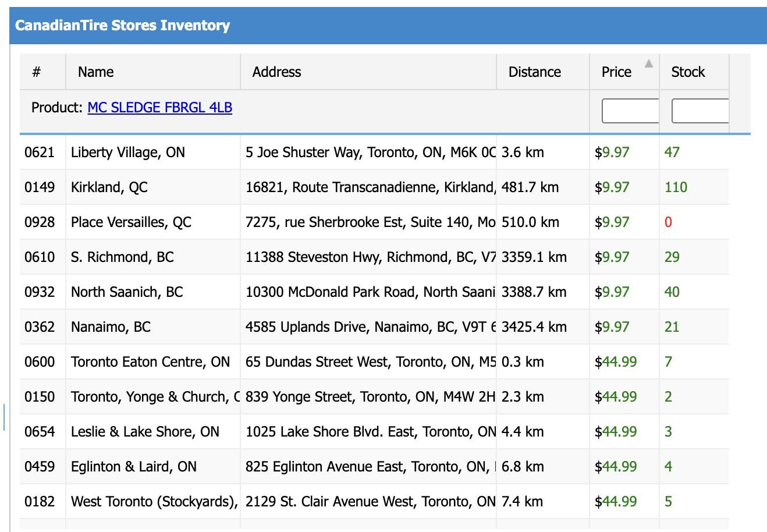The width and height of the screenshot is (767, 532).
Task: Open the MC SLEDGE FBRGL 4LB product link
Action: tap(160, 108)
